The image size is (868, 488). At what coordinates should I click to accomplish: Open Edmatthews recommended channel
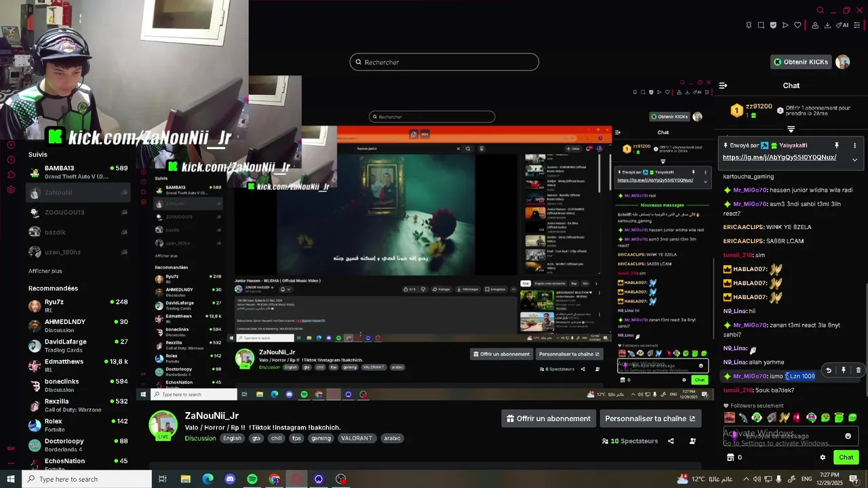click(78, 365)
